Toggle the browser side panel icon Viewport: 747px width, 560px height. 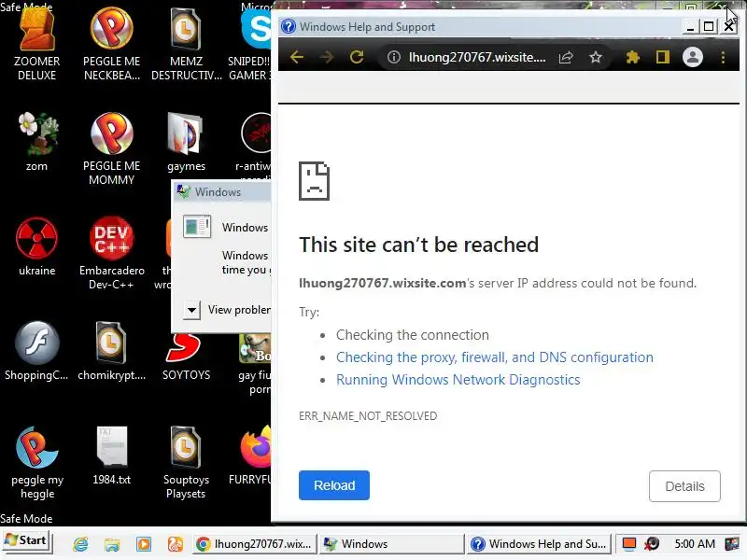(x=663, y=58)
